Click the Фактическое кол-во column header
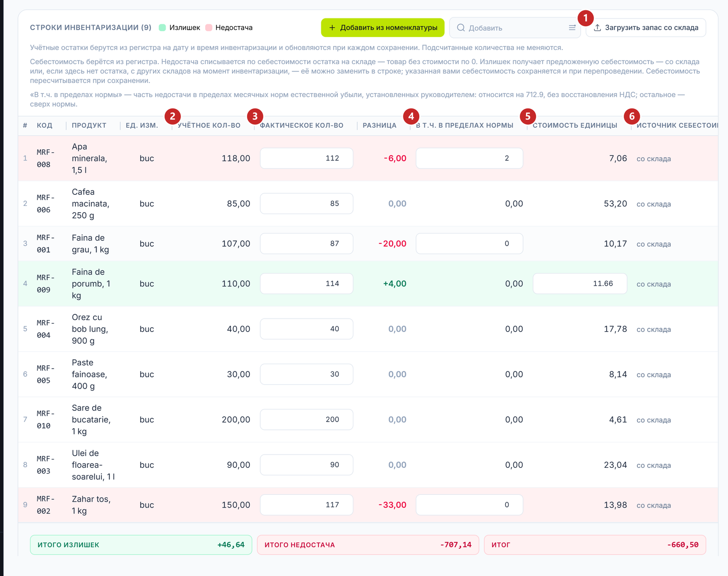This screenshot has width=728, height=576. click(301, 125)
